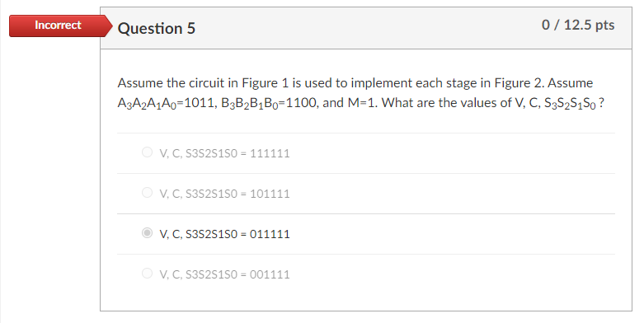Click the gray question header bar
Screen dimensions: 644x323
pyautogui.click(x=366, y=28)
